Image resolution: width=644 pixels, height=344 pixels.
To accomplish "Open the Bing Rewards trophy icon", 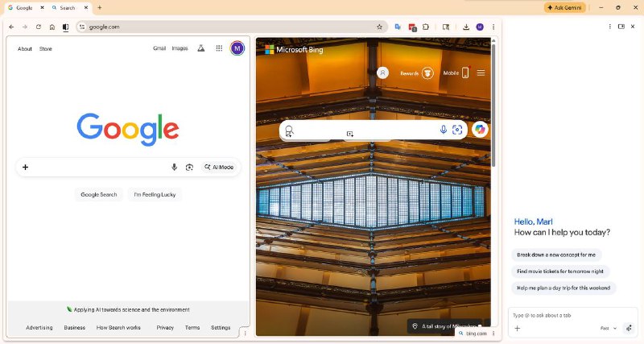I will [x=427, y=73].
